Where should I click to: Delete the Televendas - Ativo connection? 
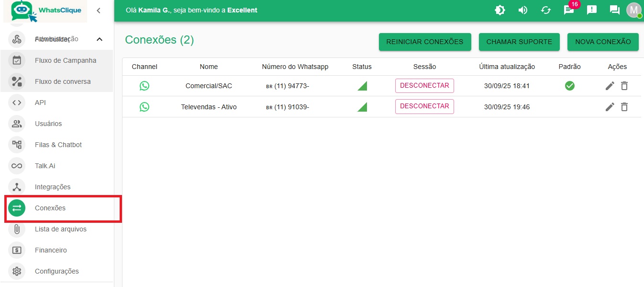point(624,107)
